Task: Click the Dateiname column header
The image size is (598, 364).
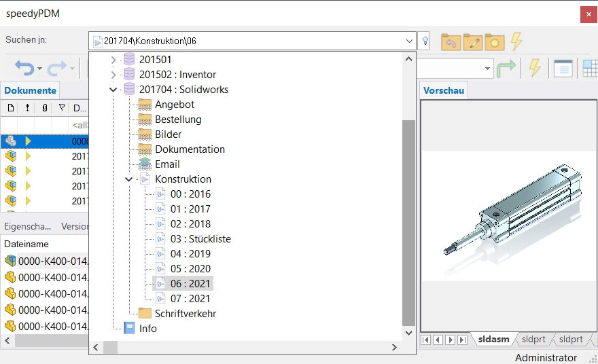Action: coord(27,244)
